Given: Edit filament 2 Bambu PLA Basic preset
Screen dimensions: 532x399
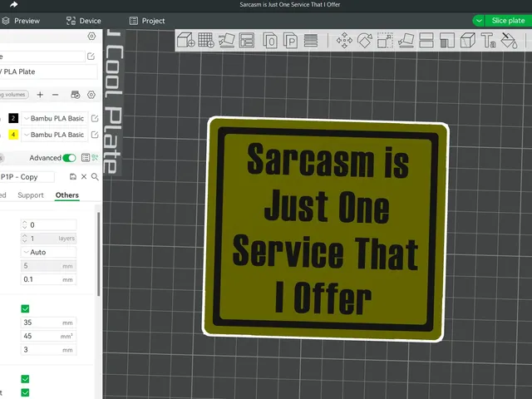Looking at the screenshot, I should (95, 118).
